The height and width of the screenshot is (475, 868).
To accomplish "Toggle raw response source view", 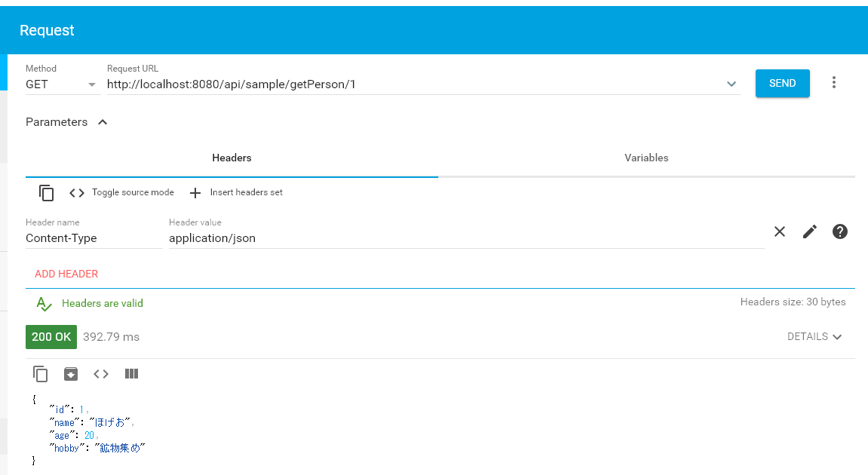I will 101,374.
